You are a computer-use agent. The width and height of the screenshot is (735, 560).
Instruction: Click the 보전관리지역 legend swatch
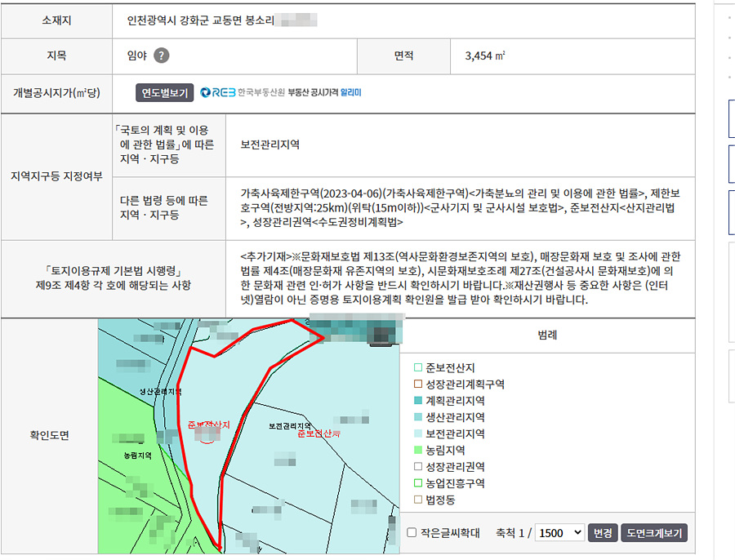418,433
